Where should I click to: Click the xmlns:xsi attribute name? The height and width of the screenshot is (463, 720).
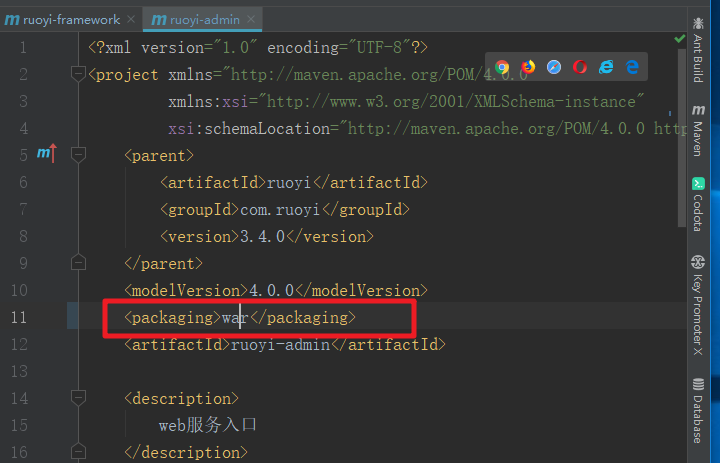click(x=208, y=102)
